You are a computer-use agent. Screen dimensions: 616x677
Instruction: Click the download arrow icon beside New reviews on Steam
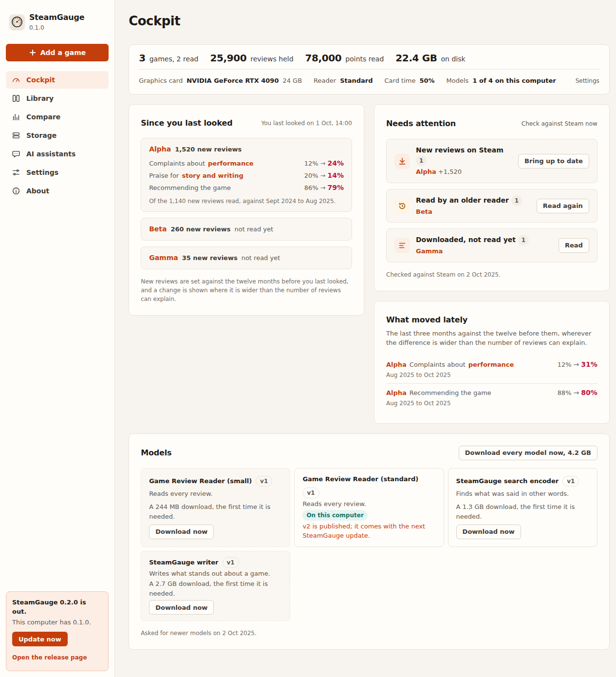pyautogui.click(x=402, y=161)
